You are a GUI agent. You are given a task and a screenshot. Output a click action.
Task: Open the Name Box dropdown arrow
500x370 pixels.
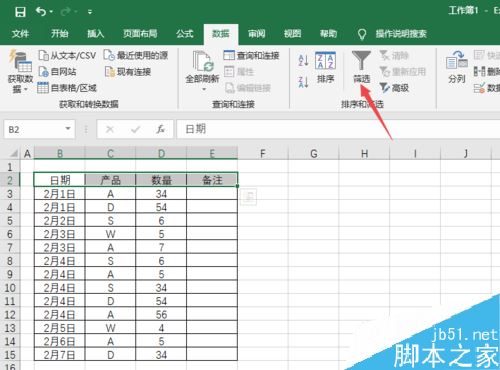68,129
